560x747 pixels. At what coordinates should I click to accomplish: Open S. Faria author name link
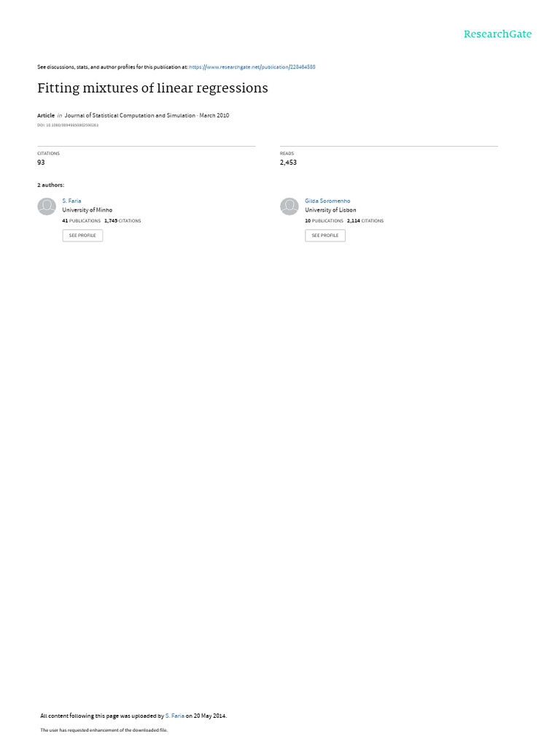tap(71, 201)
